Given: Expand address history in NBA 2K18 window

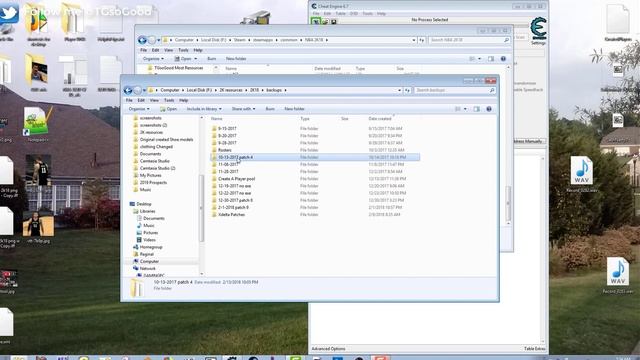Looking at the screenshot, I should tap(414, 40).
